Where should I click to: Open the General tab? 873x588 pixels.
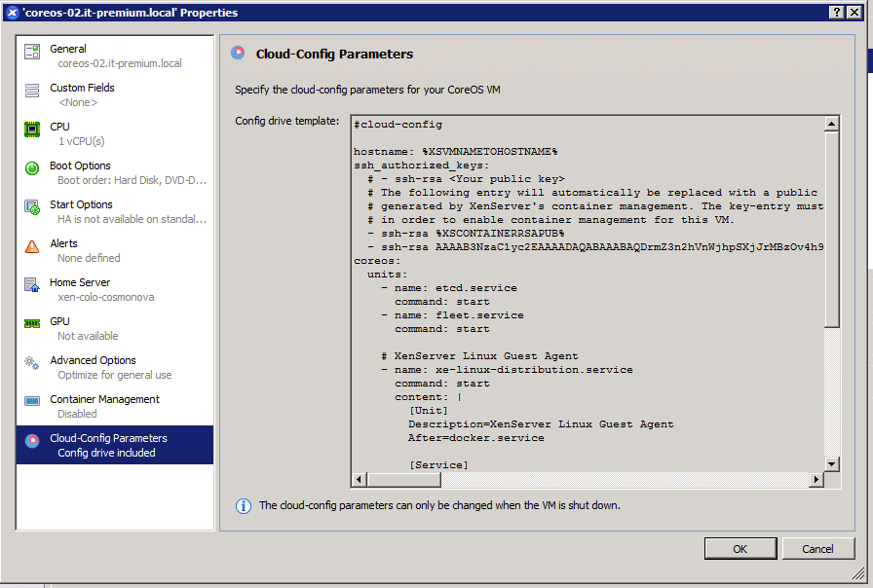pos(115,55)
